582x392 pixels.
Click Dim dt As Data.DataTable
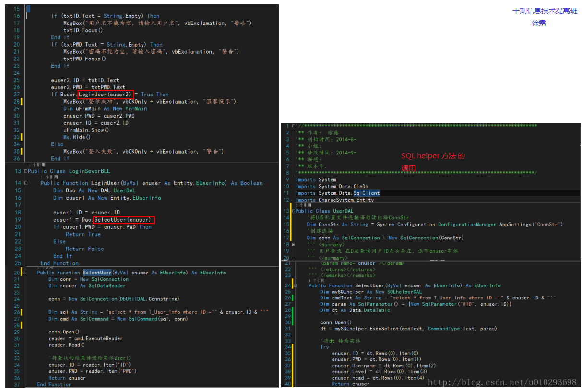click(355, 310)
